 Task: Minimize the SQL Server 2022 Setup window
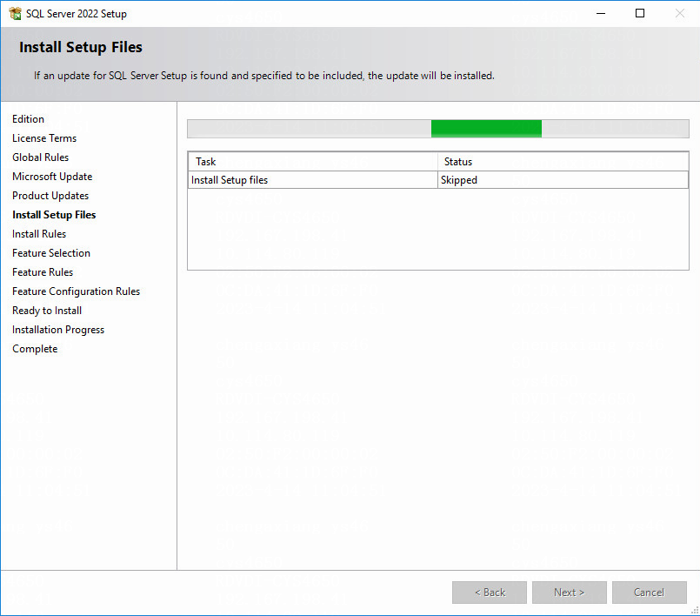601,13
